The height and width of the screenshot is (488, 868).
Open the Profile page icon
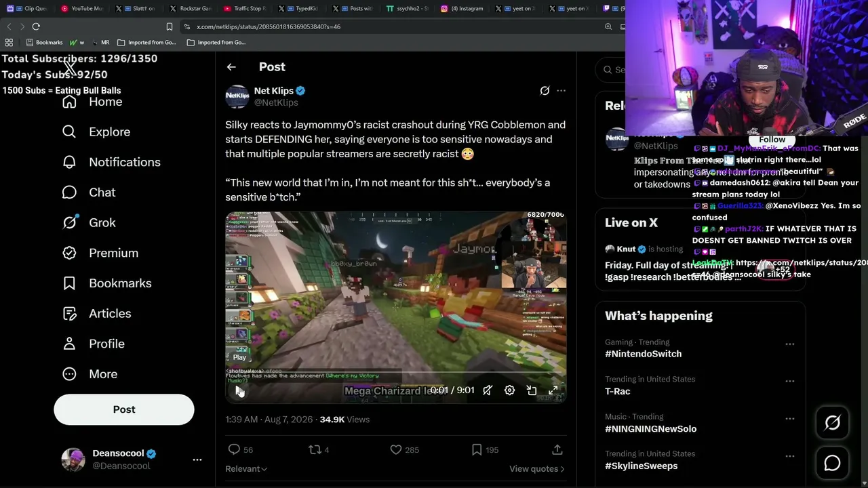tap(69, 344)
